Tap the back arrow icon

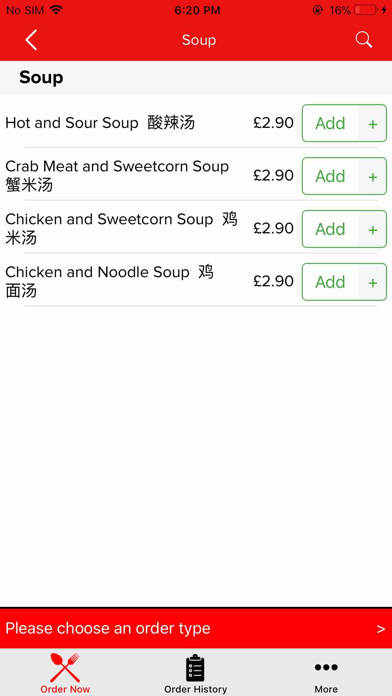tap(31, 40)
